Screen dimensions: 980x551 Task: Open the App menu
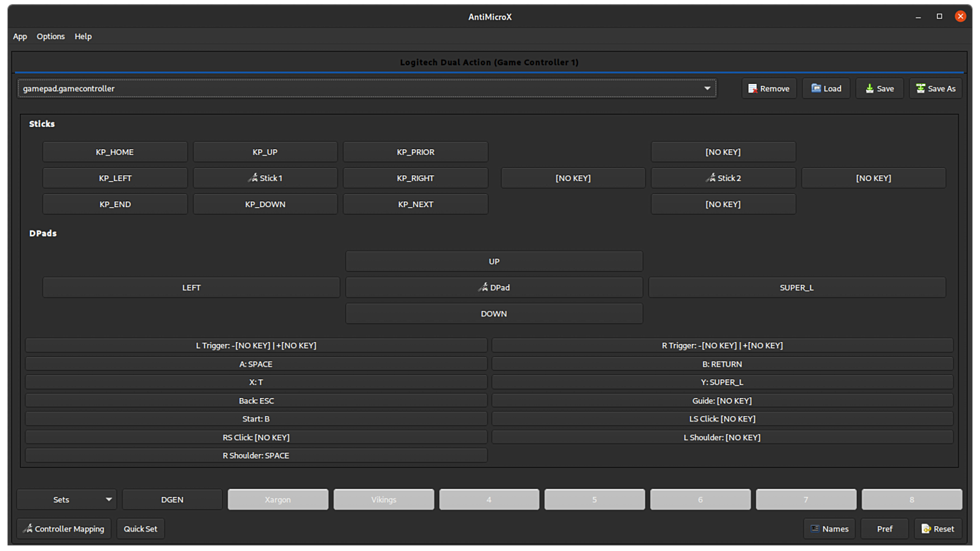(20, 36)
